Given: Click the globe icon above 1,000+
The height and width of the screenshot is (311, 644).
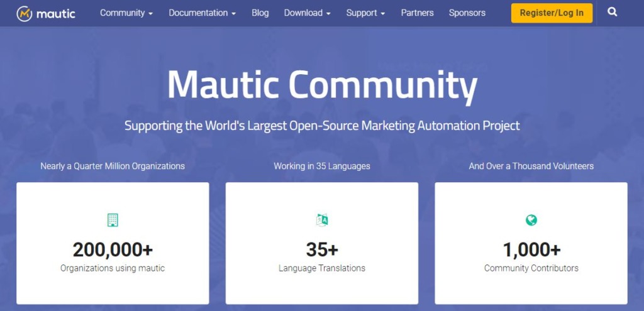Looking at the screenshot, I should [x=531, y=220].
